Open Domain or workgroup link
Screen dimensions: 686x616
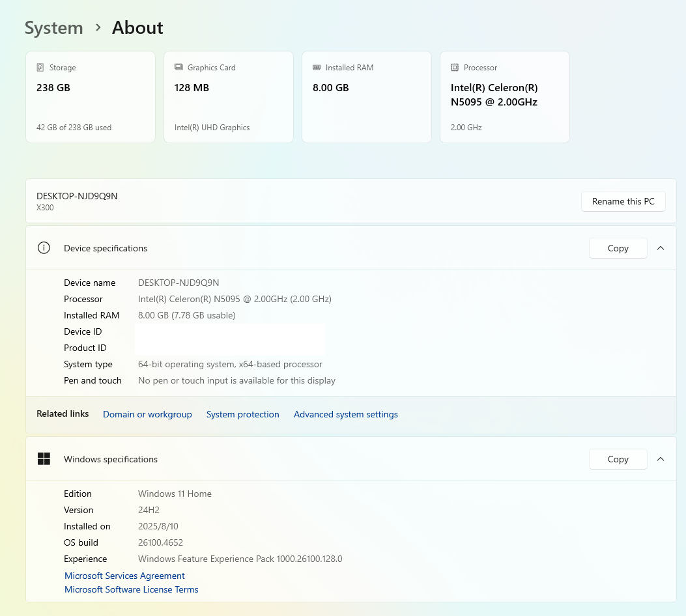tap(147, 414)
